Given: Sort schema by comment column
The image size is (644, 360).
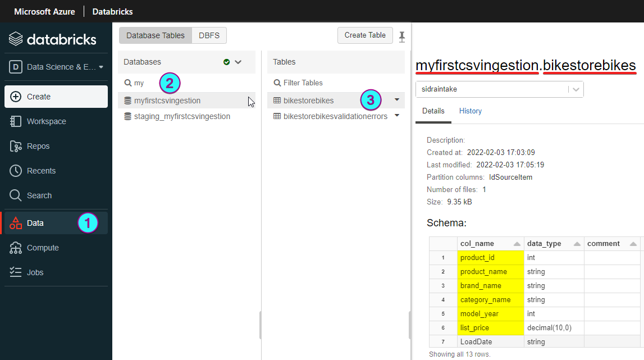Looking at the screenshot, I should (x=612, y=244).
